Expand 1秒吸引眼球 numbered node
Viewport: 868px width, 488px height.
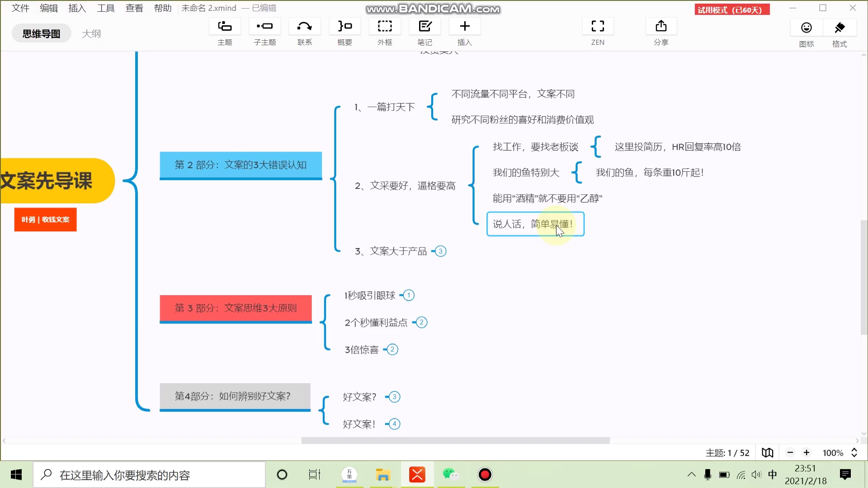click(x=410, y=295)
